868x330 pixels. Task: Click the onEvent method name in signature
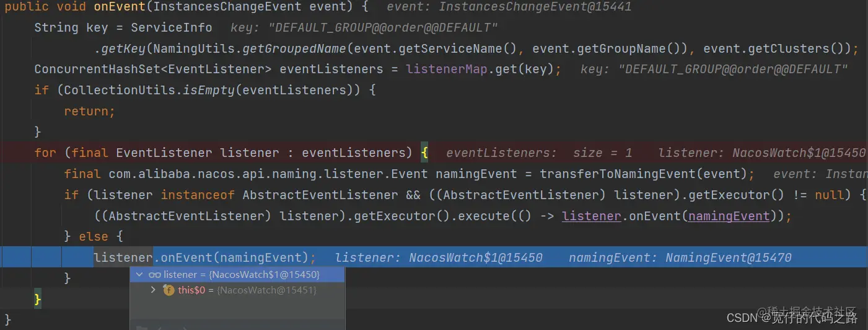(x=121, y=7)
